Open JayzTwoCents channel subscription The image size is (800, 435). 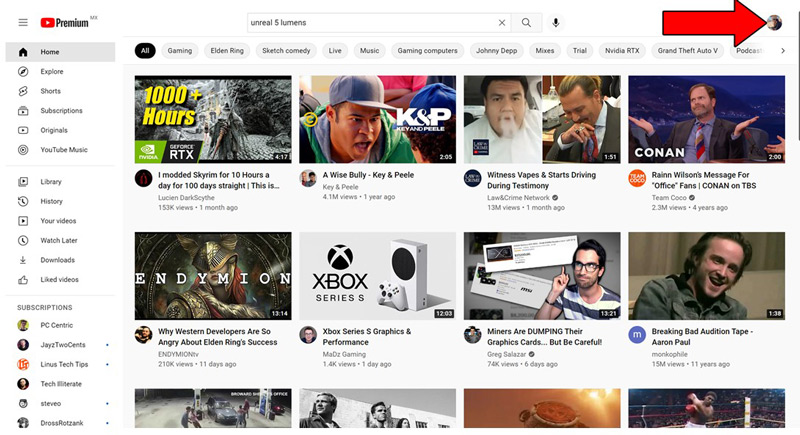[x=60, y=345]
